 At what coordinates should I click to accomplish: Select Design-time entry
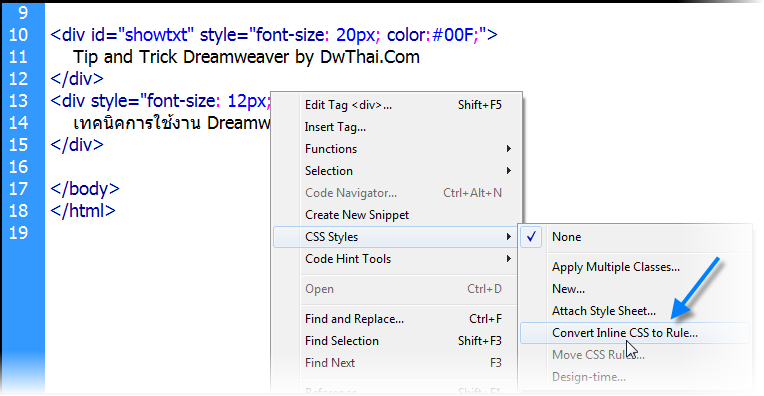click(635, 377)
